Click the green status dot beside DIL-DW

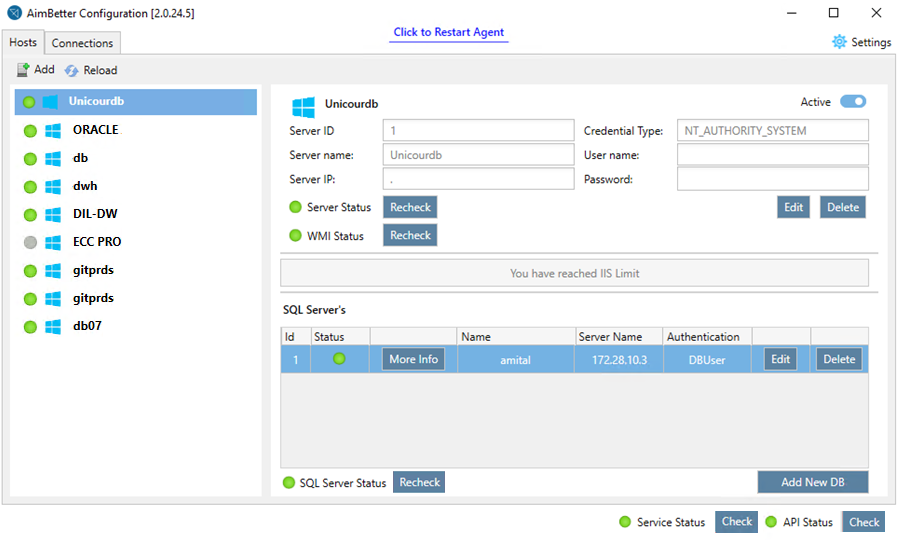(x=30, y=215)
